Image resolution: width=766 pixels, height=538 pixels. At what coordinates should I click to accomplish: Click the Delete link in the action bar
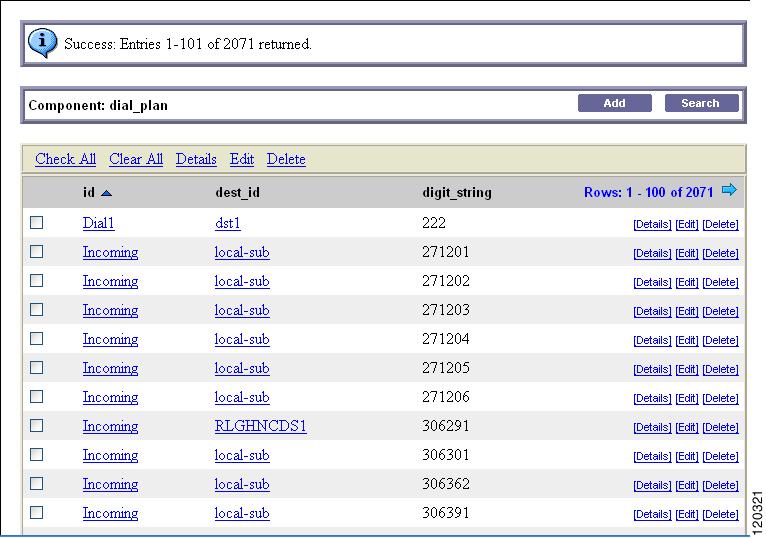tap(286, 159)
